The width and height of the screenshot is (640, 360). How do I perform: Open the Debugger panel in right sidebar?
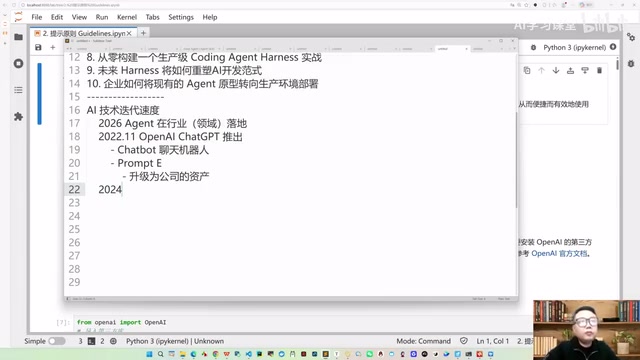631,64
